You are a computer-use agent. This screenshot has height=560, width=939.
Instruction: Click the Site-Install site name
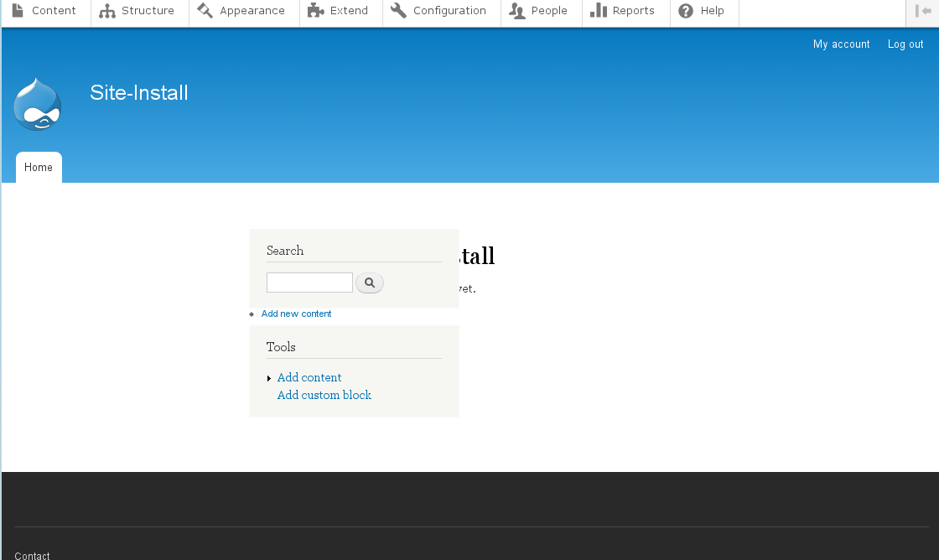click(x=139, y=93)
